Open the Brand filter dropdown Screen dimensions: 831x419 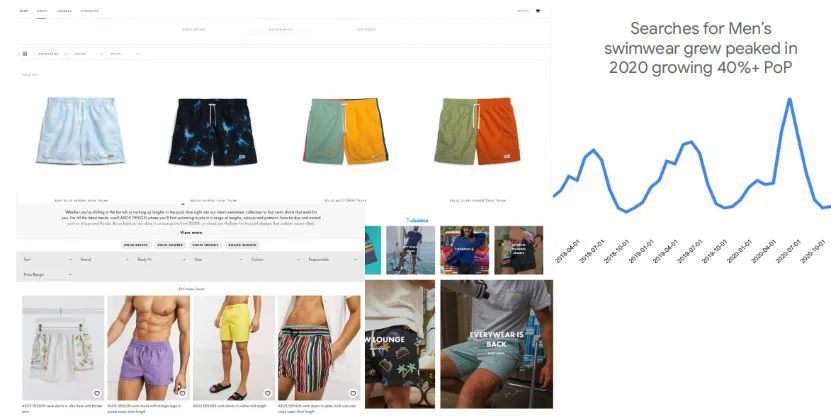(104, 260)
